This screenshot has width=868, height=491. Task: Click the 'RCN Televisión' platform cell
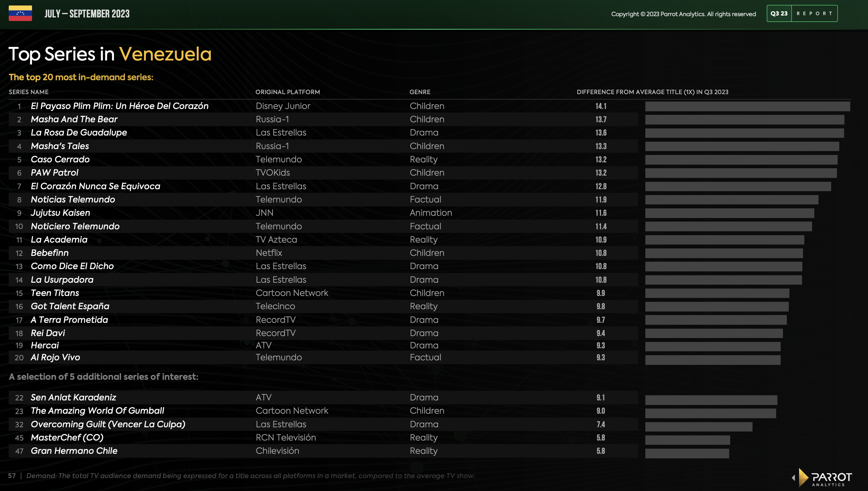coord(286,437)
